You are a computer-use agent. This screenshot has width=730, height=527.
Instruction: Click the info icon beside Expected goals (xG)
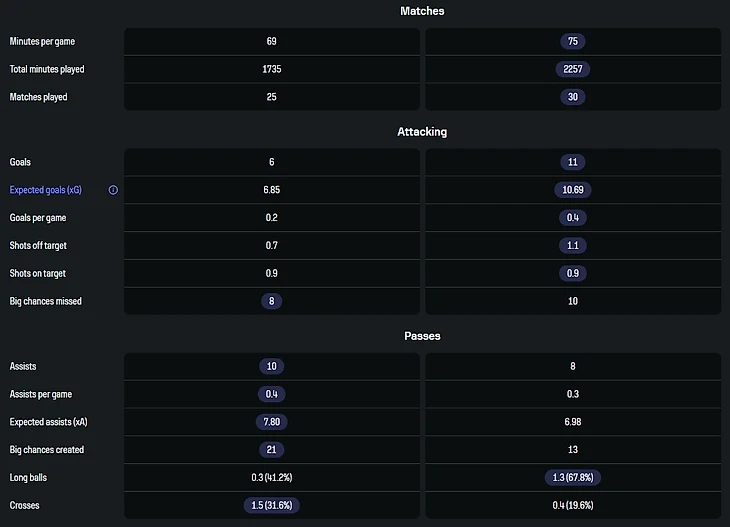click(x=113, y=190)
